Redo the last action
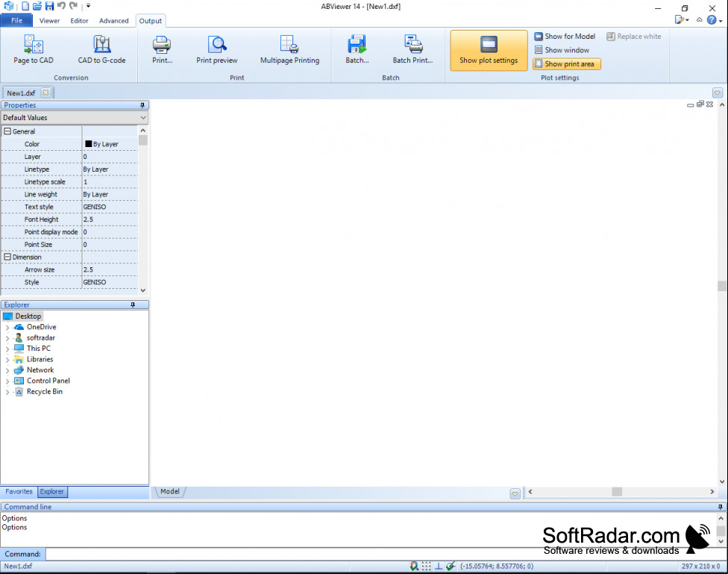728x574 pixels. click(73, 6)
